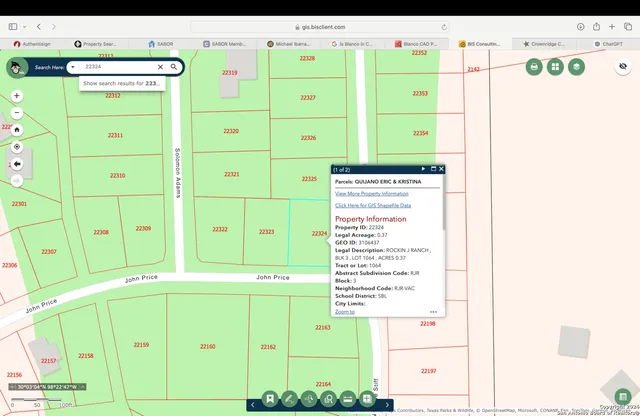
Task: Open the View More Property Information link
Action: [x=371, y=193]
